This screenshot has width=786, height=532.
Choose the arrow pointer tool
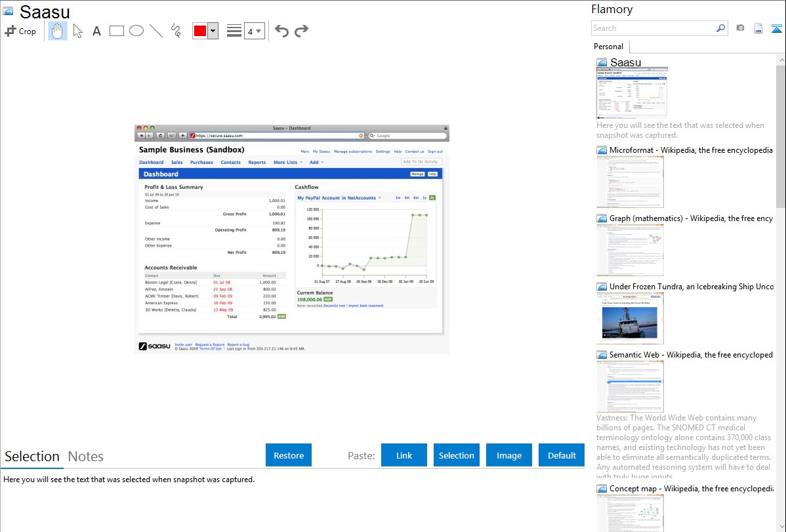(x=77, y=31)
